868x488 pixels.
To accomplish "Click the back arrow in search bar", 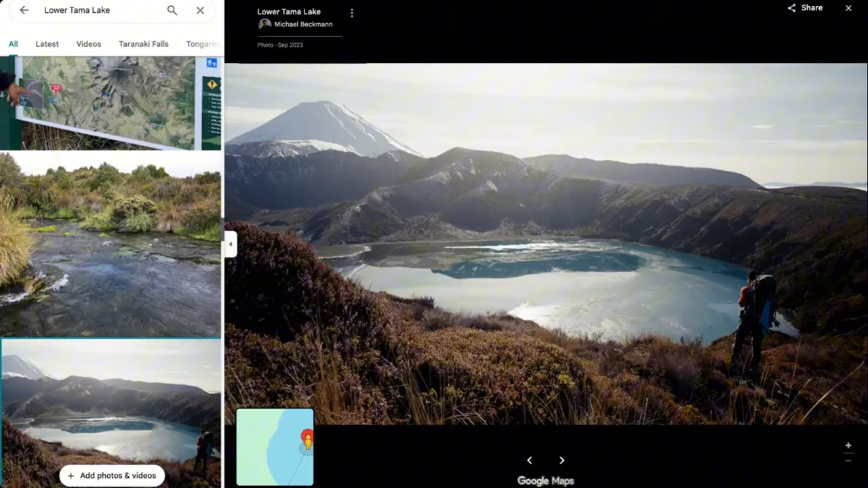I will point(24,10).
